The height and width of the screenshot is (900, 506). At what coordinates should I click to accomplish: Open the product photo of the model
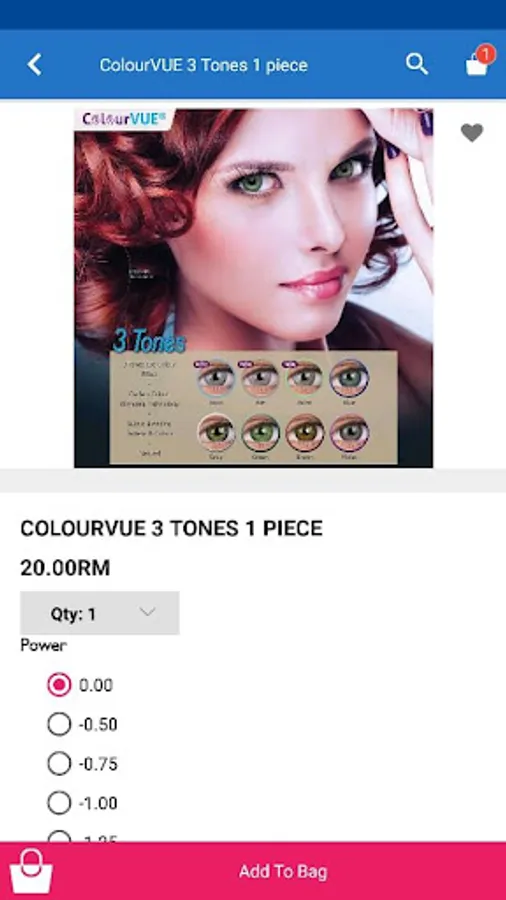click(254, 288)
